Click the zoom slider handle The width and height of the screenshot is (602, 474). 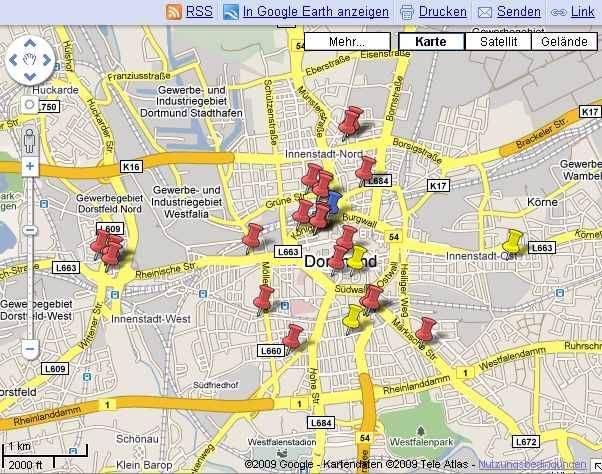pos(30,230)
